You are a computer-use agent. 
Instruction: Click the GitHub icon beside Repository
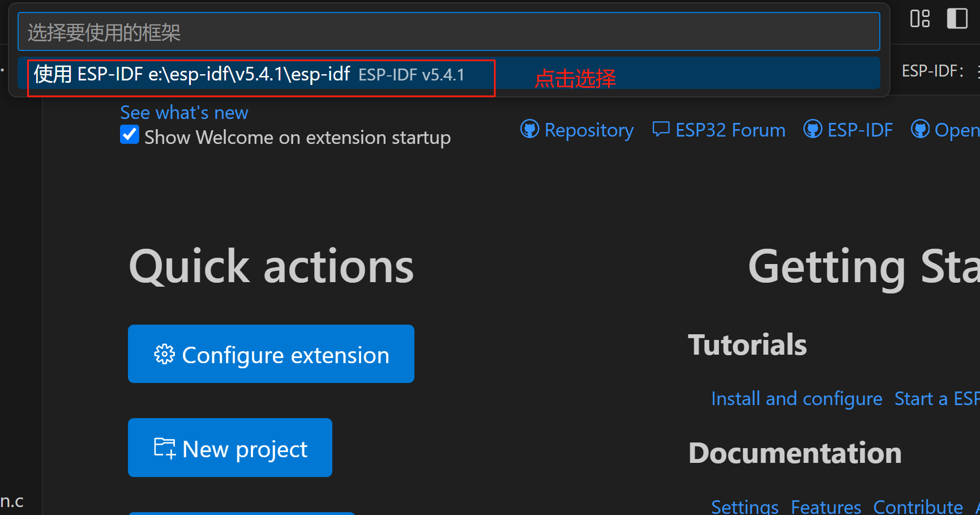[x=530, y=129]
